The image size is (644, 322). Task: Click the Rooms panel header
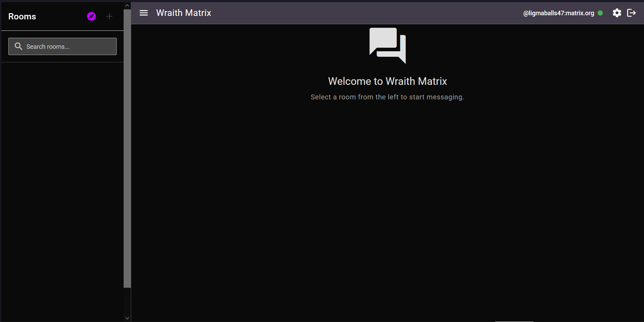[x=22, y=16]
